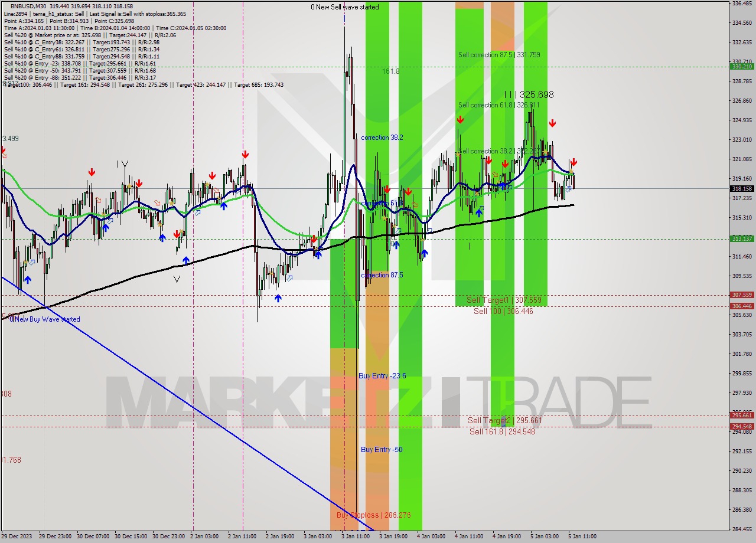The width and height of the screenshot is (756, 543).
Task: Click the blue 'correction 87.5' label
Action: pos(382,276)
